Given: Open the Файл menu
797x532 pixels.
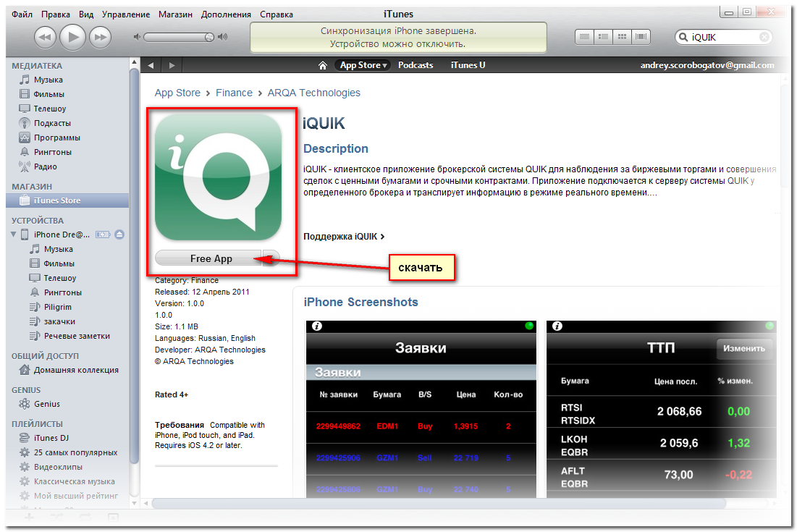Looking at the screenshot, I should pyautogui.click(x=22, y=14).
